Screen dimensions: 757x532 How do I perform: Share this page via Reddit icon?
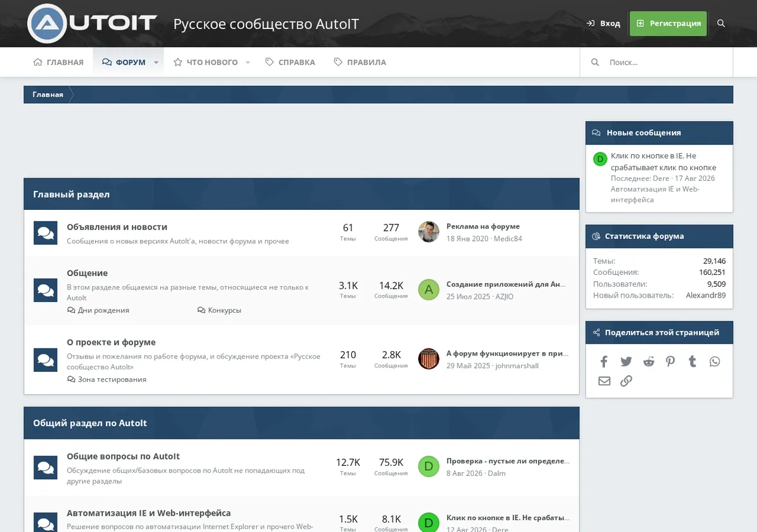click(648, 361)
